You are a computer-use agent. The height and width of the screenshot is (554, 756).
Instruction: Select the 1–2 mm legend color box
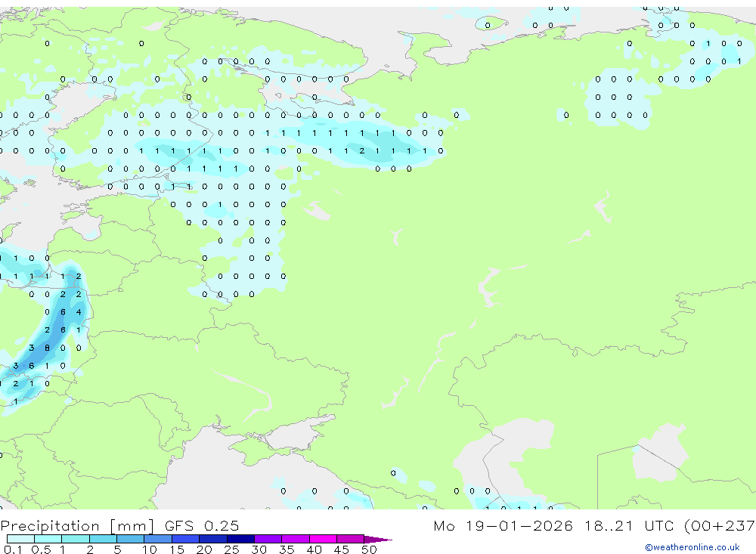76,539
